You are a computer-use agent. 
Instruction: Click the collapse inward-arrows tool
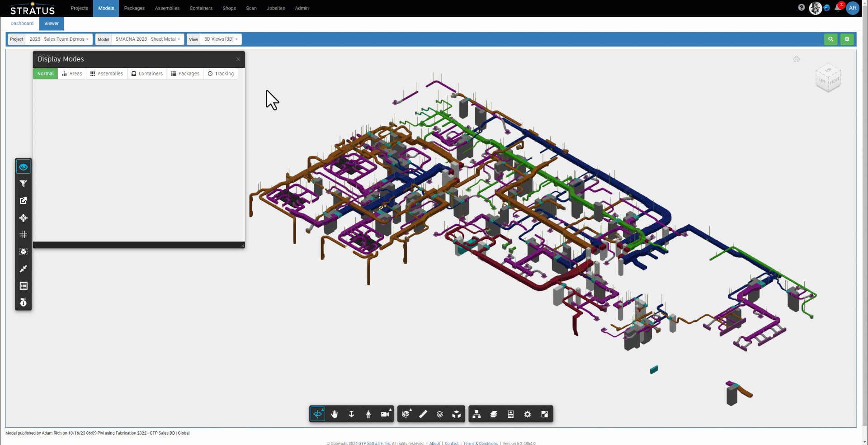pyautogui.click(x=24, y=269)
